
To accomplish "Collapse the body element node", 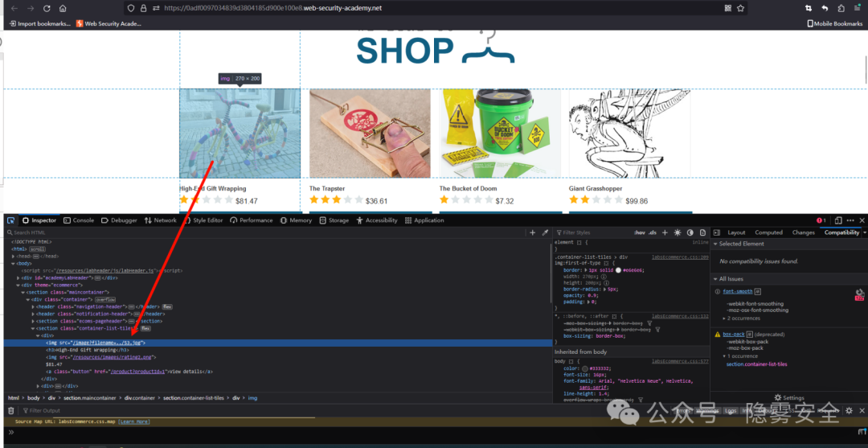I will (x=14, y=264).
